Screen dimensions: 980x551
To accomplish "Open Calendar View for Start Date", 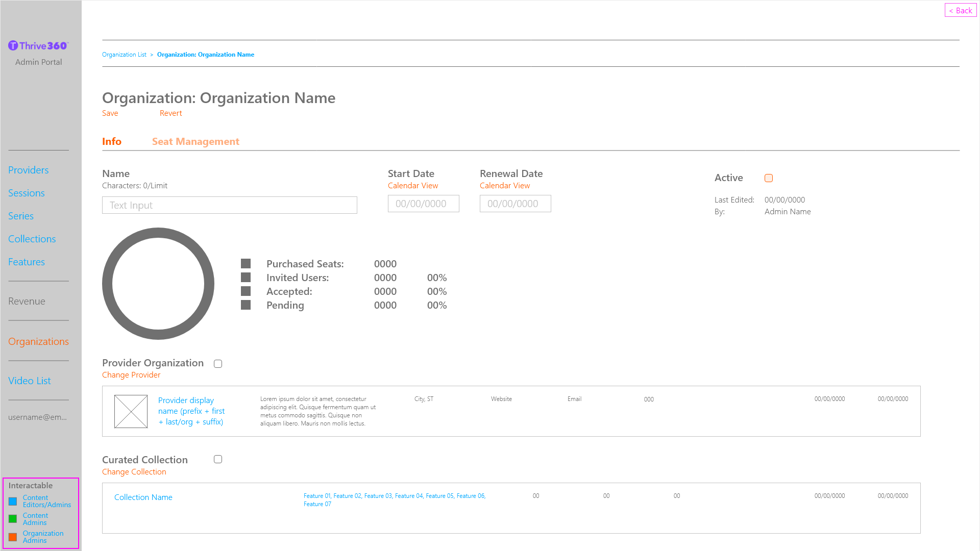I will (412, 186).
